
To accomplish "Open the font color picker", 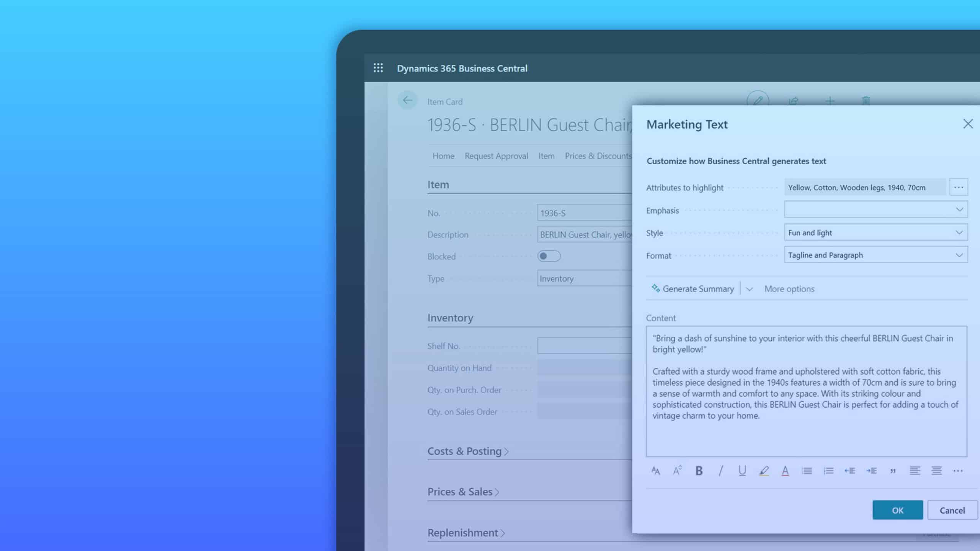I will (786, 471).
